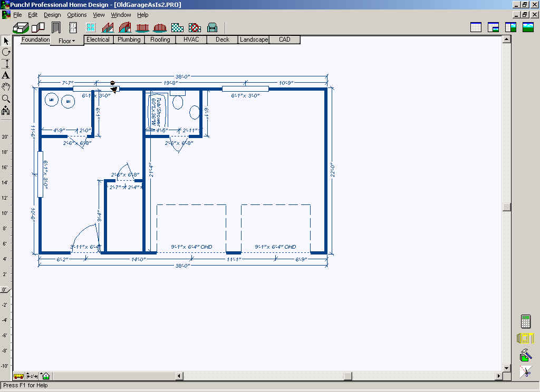The height and width of the screenshot is (392, 540).
Task: Click the exterior wall tool icon
Action: (x=21, y=27)
